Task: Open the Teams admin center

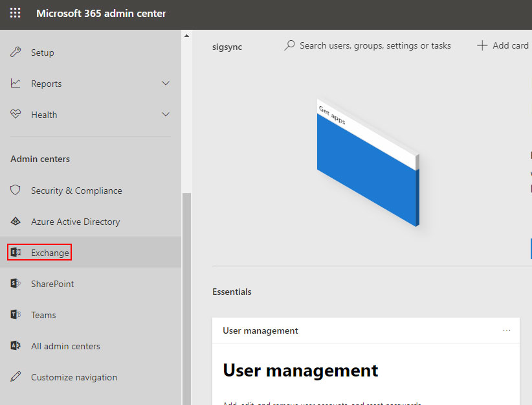Action: 91,315
